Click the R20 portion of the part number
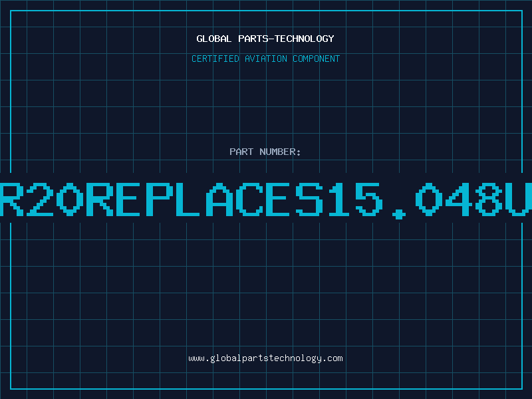The image size is (532, 399). pos(41,199)
